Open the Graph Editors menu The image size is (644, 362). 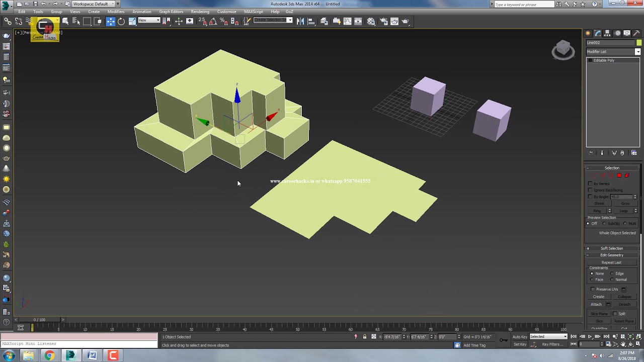click(x=171, y=12)
